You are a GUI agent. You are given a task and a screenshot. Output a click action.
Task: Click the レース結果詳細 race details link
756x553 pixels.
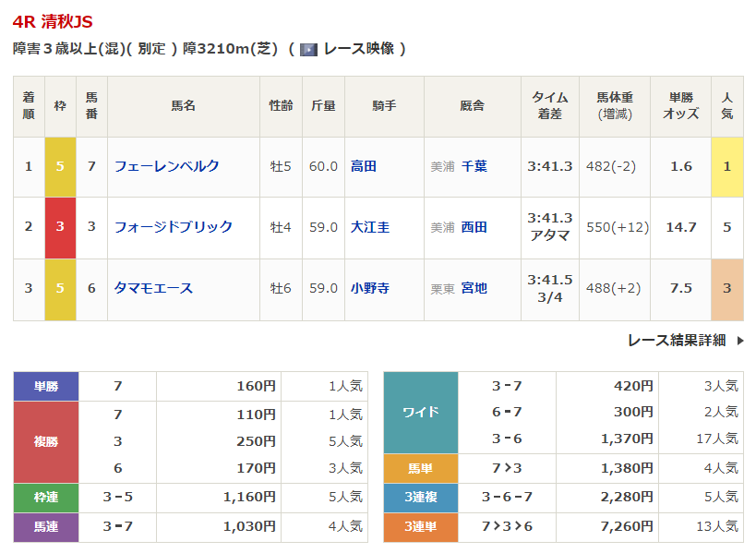[x=677, y=341]
